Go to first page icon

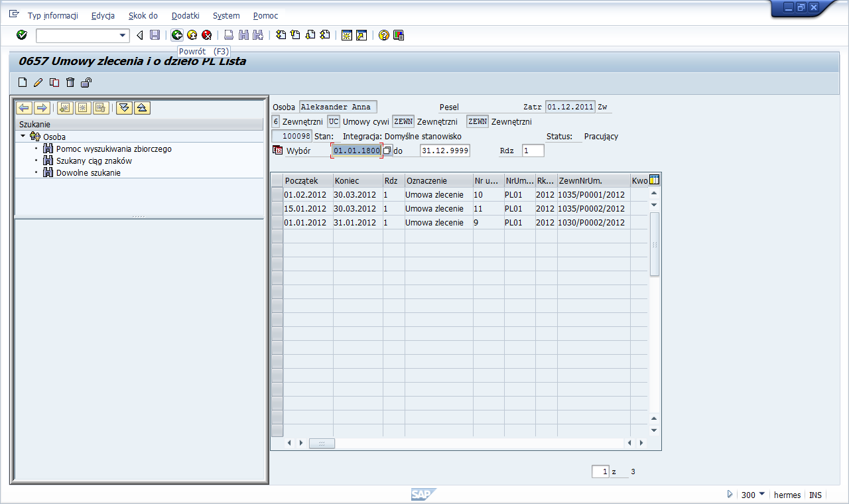[x=281, y=35]
